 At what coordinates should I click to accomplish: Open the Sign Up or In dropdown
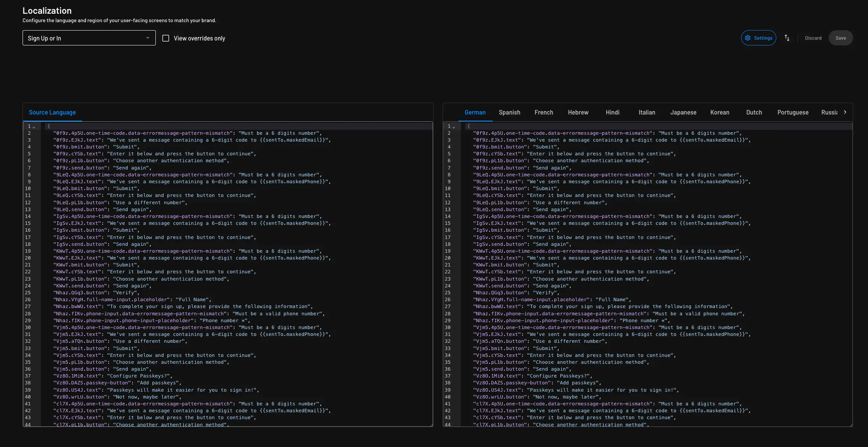tap(89, 38)
